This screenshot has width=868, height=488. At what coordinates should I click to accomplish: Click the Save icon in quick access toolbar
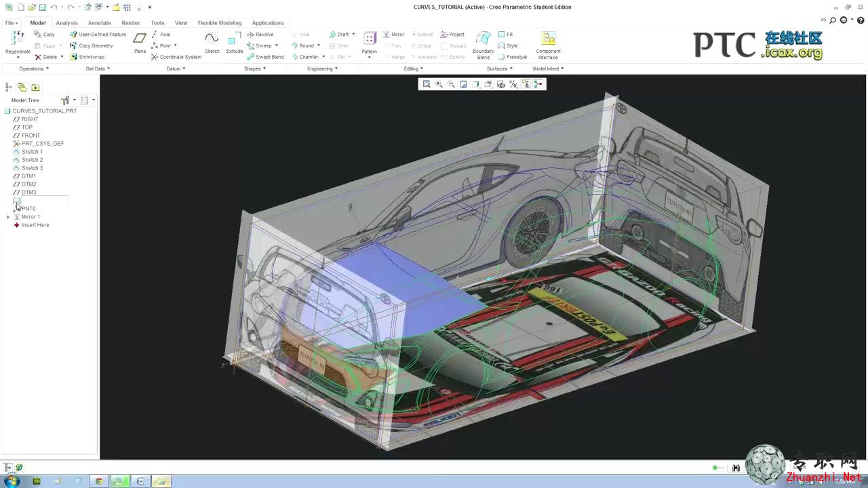[x=42, y=7]
